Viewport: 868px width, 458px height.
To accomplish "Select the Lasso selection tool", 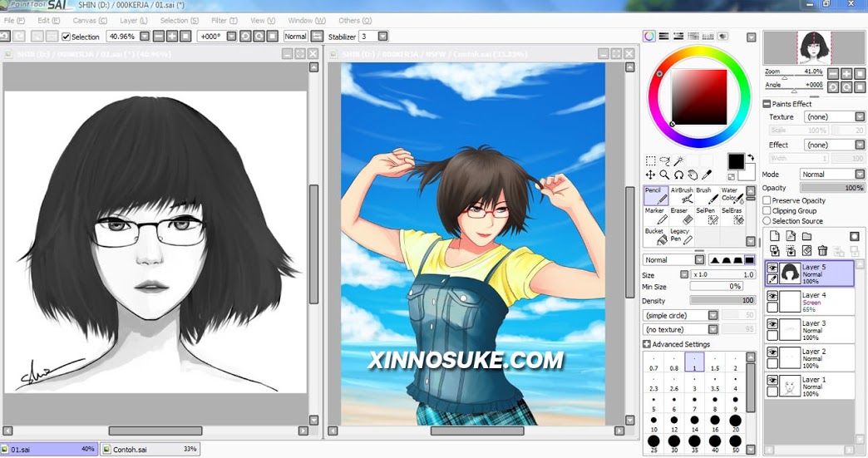I will 665,161.
